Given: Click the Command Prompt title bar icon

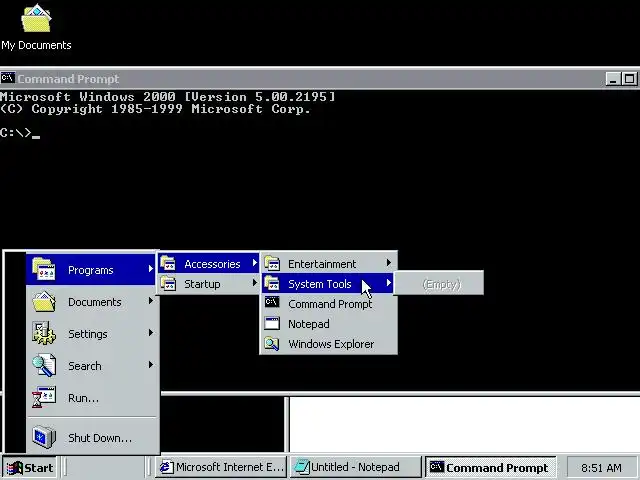Looking at the screenshot, I should pos(8,78).
